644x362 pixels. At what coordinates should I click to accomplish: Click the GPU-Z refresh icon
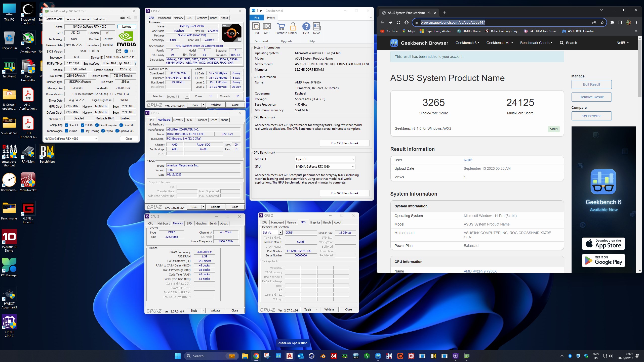click(x=129, y=18)
